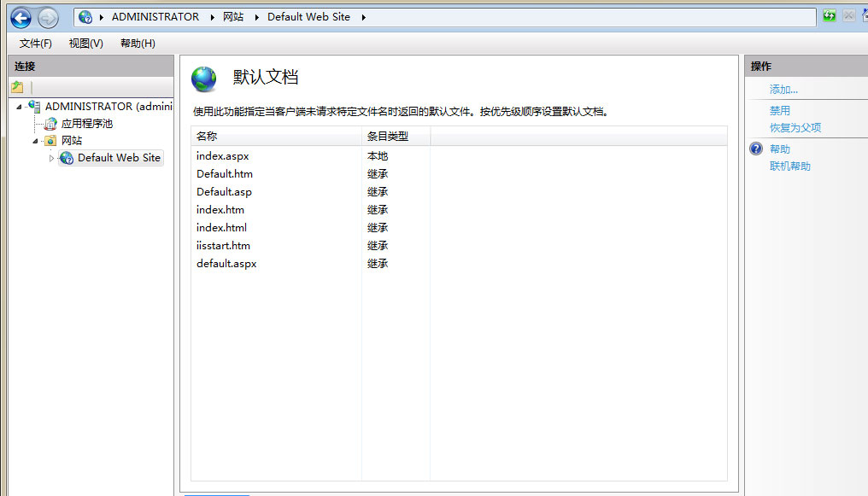Image resolution: width=868 pixels, height=496 pixels.
Task: Select the 应用程序池 application pools node
Action: [x=86, y=124]
